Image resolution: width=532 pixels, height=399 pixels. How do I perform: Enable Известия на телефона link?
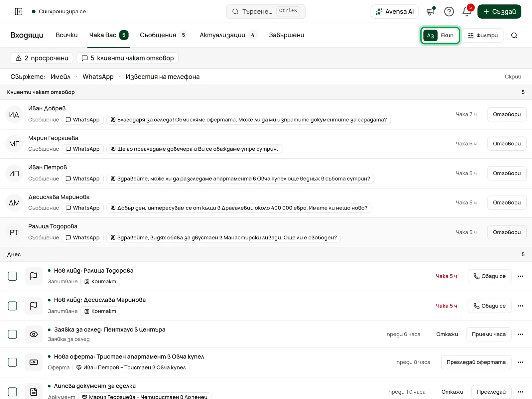(x=163, y=77)
